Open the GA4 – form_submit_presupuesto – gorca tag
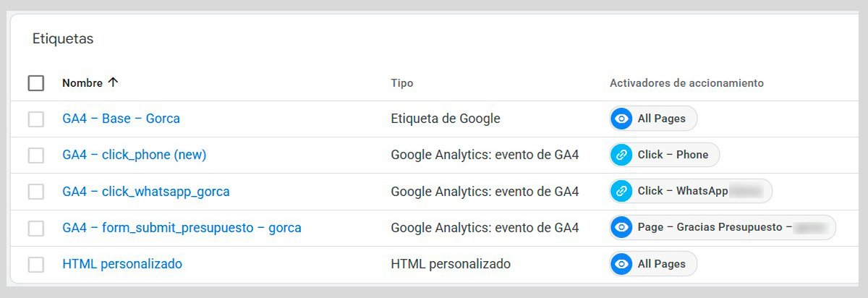 [182, 228]
